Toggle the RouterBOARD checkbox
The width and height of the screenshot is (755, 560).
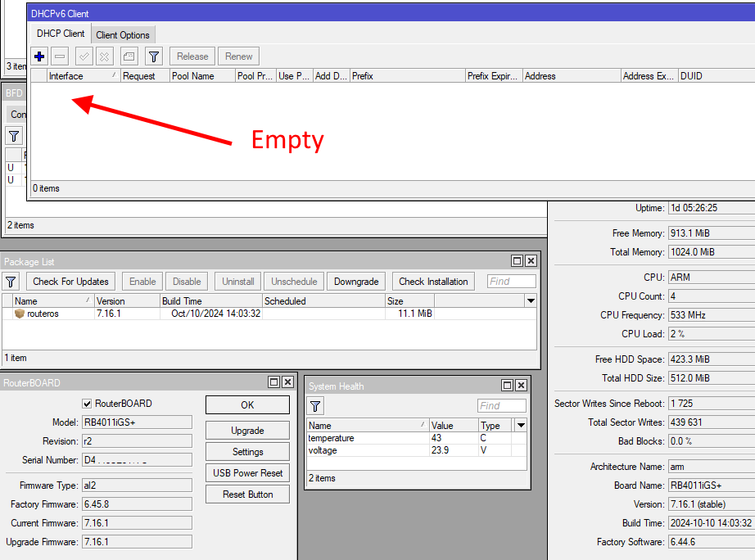coord(87,404)
